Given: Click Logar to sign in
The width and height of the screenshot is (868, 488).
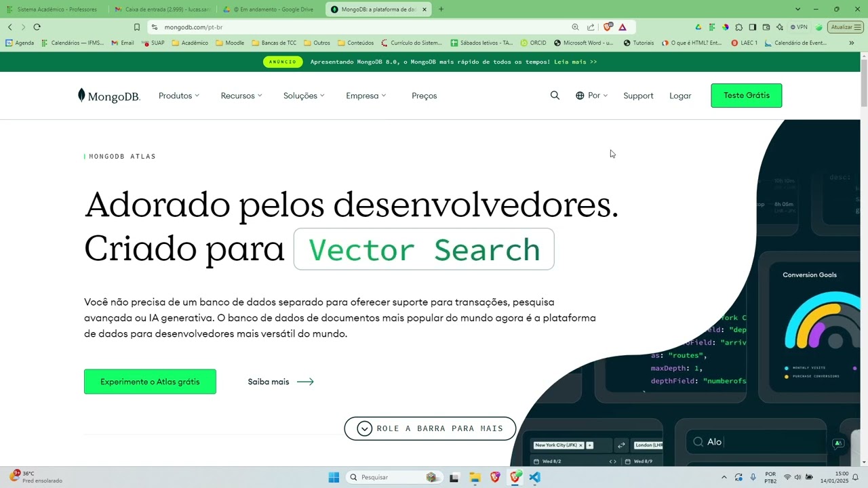Looking at the screenshot, I should (x=680, y=96).
